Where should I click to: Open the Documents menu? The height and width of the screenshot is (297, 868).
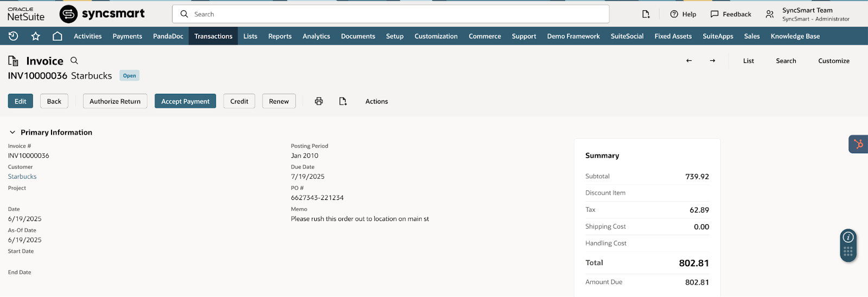tap(358, 36)
